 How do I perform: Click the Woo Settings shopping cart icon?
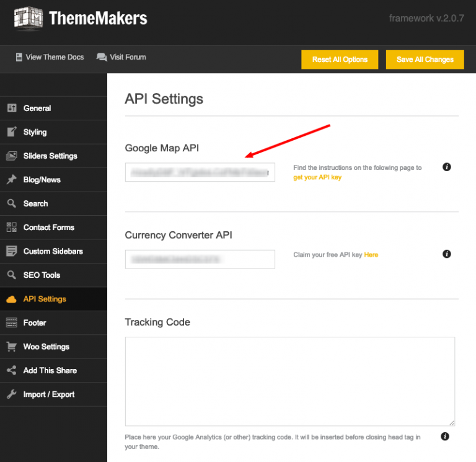[x=12, y=347]
